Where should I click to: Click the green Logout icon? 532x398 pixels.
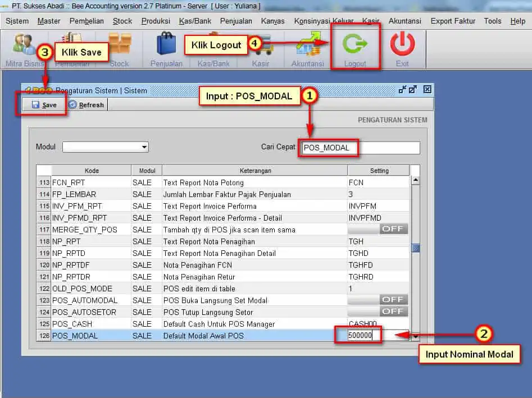click(x=355, y=43)
